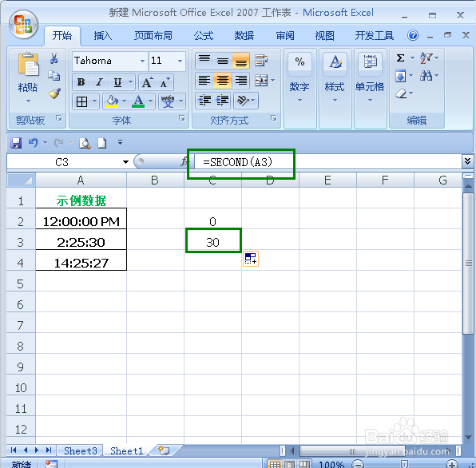
Task: Click the Fill down arrow icon
Action: [400, 76]
